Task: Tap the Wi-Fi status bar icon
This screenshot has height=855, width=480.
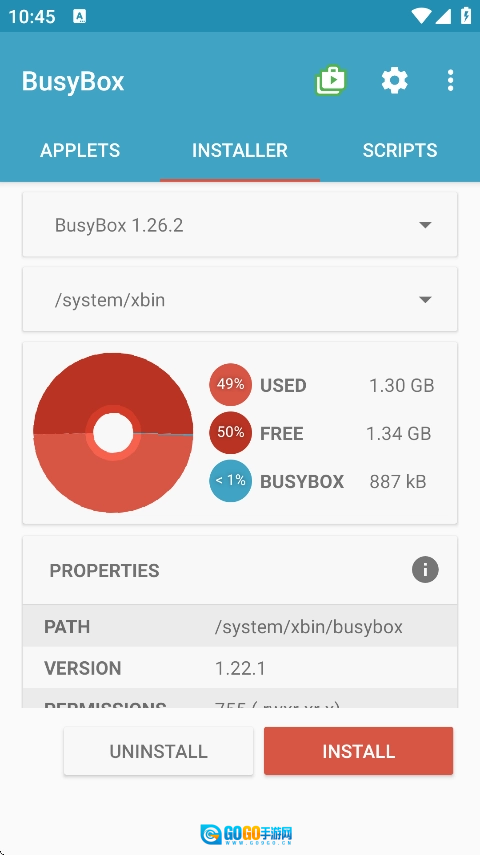Action: pyautogui.click(x=421, y=16)
